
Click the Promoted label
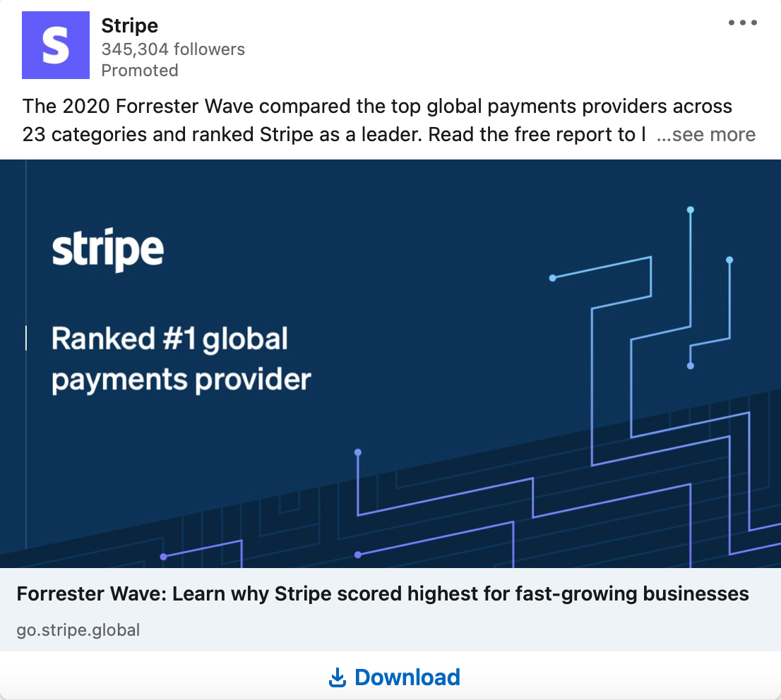140,70
